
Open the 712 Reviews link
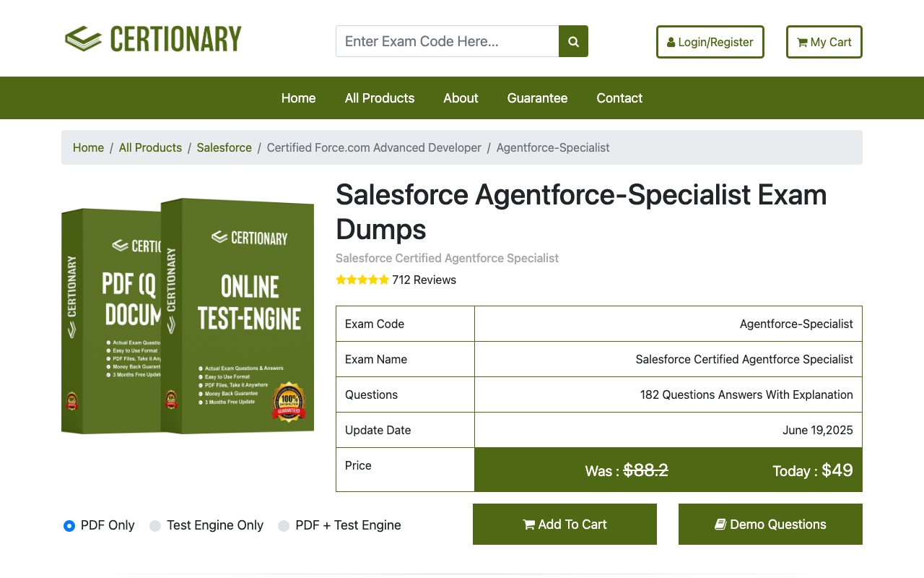[424, 280]
